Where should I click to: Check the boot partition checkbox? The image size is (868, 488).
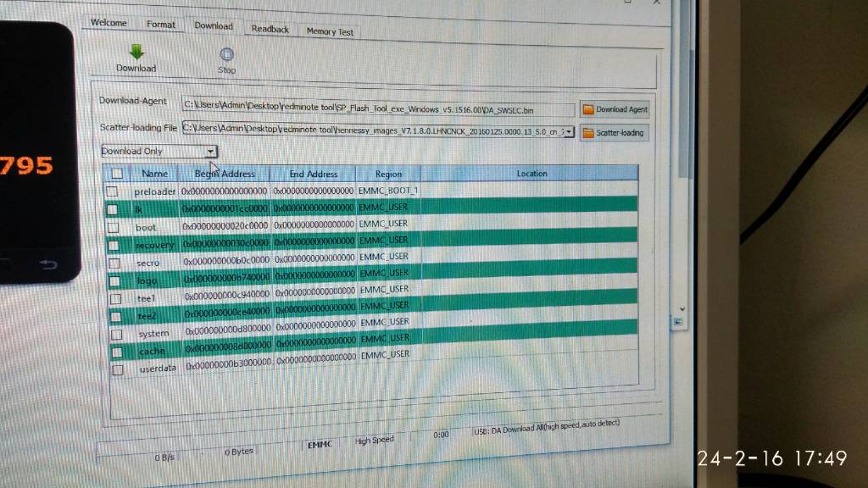[x=113, y=227]
